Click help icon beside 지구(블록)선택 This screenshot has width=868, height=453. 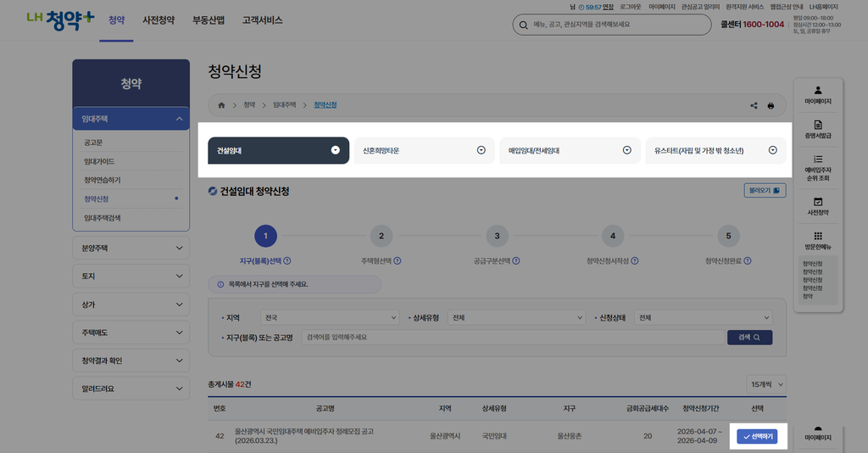287,260
